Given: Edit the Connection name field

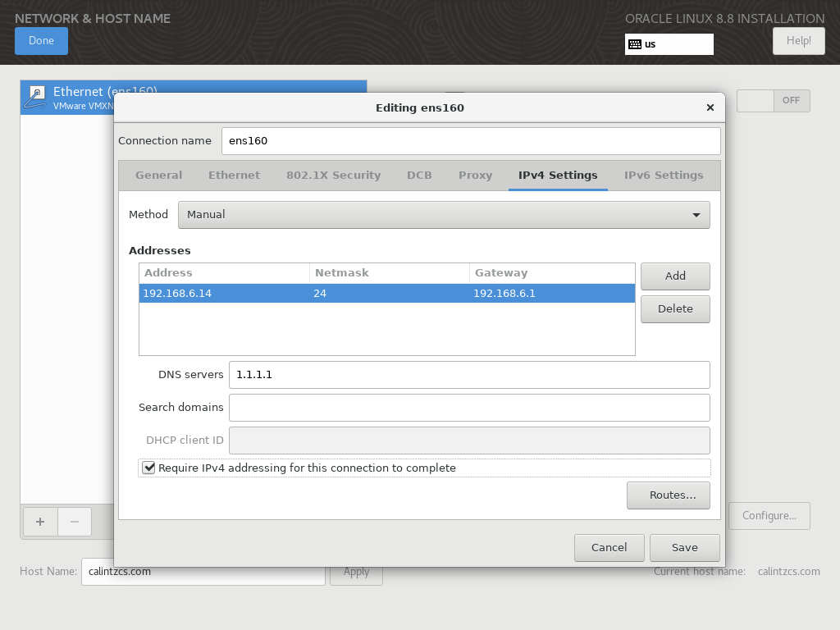Looking at the screenshot, I should pos(471,141).
